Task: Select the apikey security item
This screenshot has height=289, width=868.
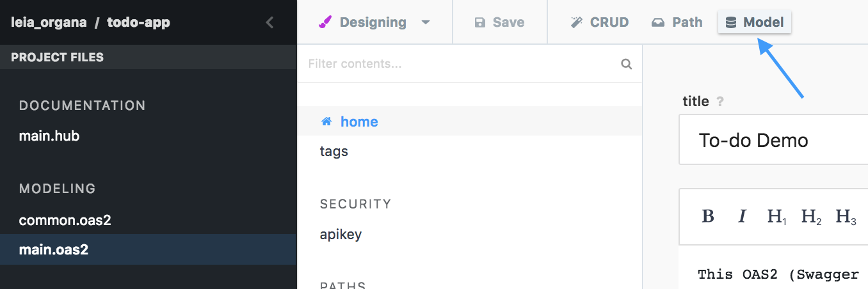Action: pos(341,234)
